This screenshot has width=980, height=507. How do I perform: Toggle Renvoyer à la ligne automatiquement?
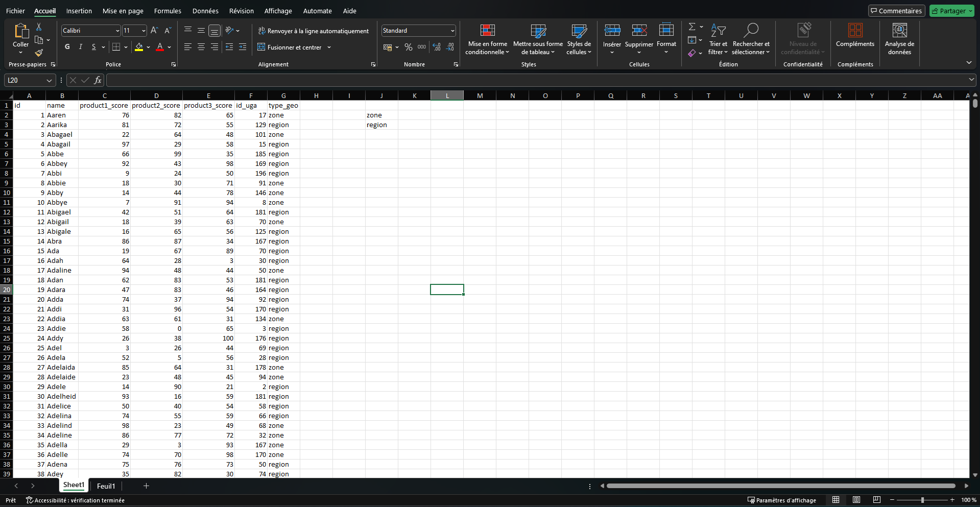pyautogui.click(x=313, y=31)
